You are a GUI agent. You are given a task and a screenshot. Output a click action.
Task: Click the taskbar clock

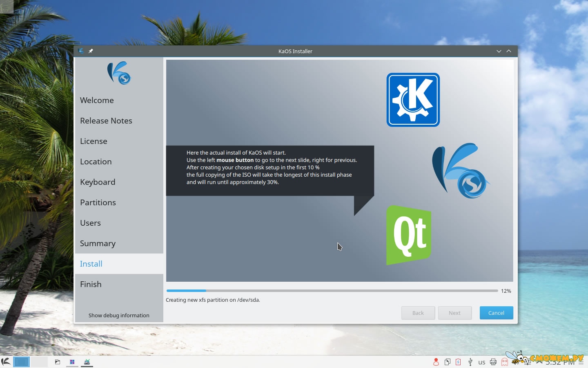pos(560,362)
